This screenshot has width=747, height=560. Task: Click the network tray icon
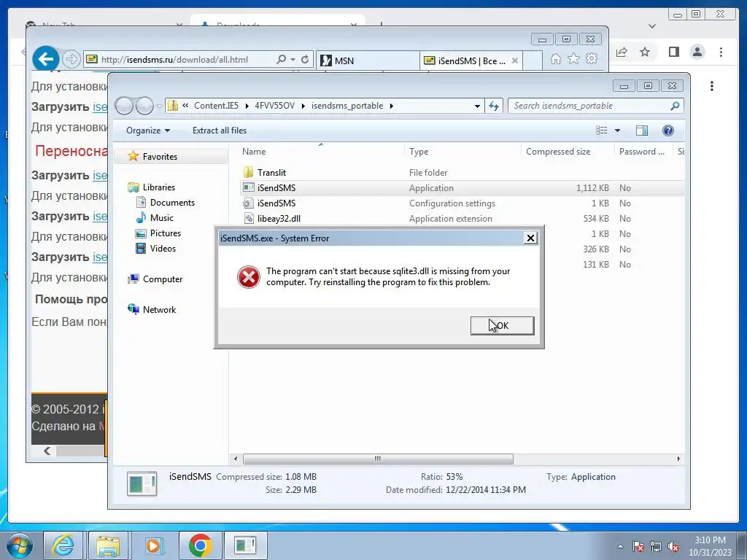656,546
